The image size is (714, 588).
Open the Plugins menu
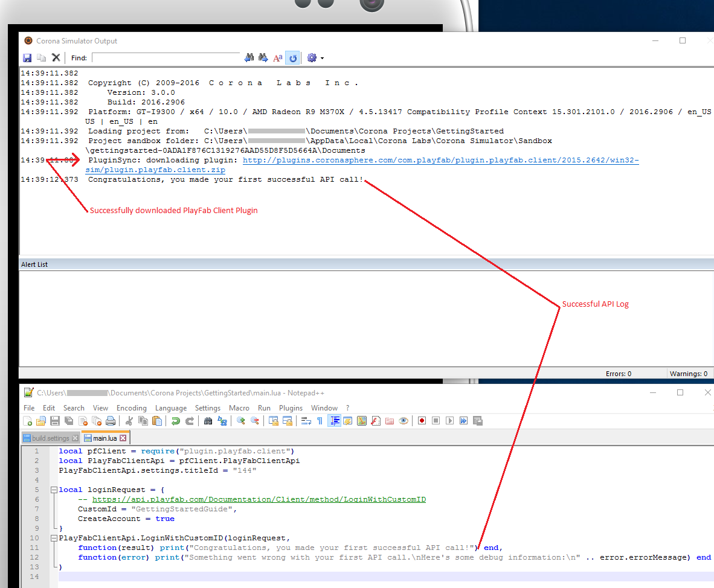click(291, 407)
